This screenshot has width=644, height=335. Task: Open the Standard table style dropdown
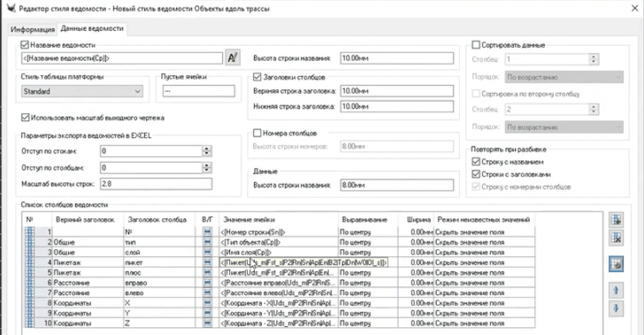[82, 91]
